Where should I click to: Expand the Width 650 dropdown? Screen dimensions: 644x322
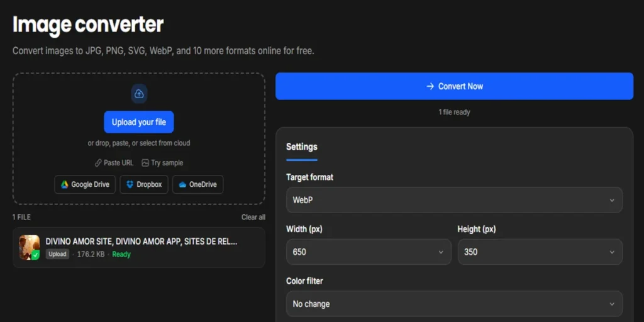coord(369,252)
